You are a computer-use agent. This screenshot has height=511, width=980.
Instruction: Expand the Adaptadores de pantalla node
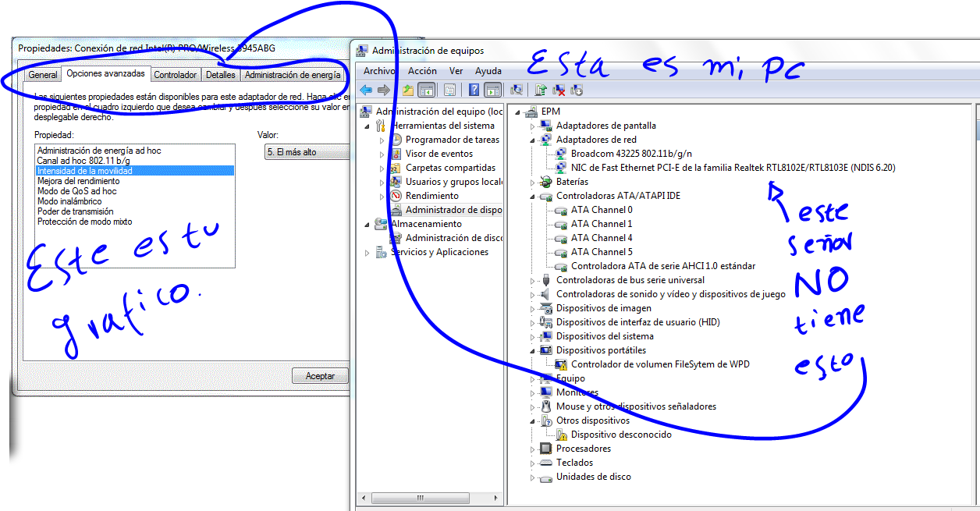coord(533,126)
